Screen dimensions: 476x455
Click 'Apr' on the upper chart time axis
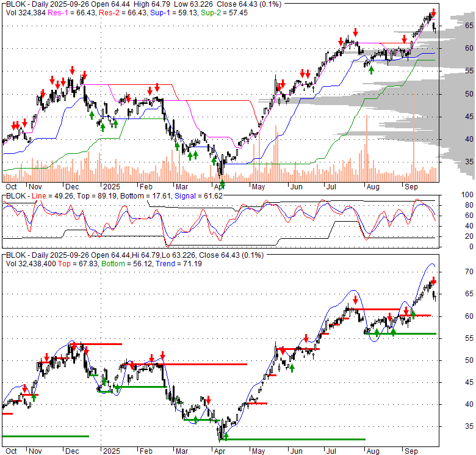click(220, 187)
